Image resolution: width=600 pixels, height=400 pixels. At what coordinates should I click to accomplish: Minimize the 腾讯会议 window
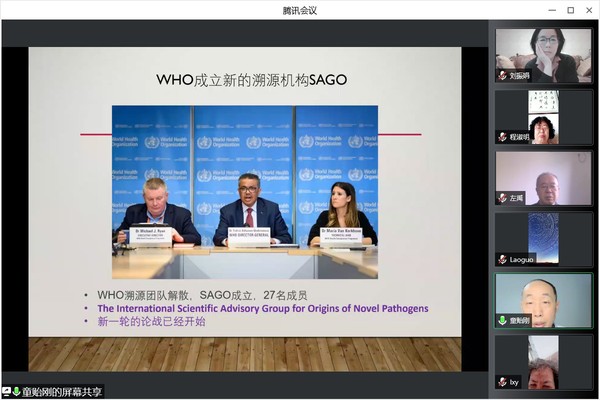pos(552,10)
